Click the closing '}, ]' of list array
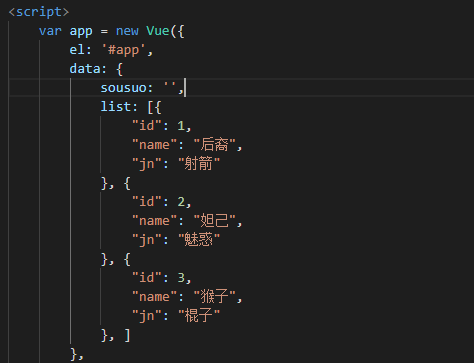This screenshot has width=474, height=363. click(x=115, y=335)
